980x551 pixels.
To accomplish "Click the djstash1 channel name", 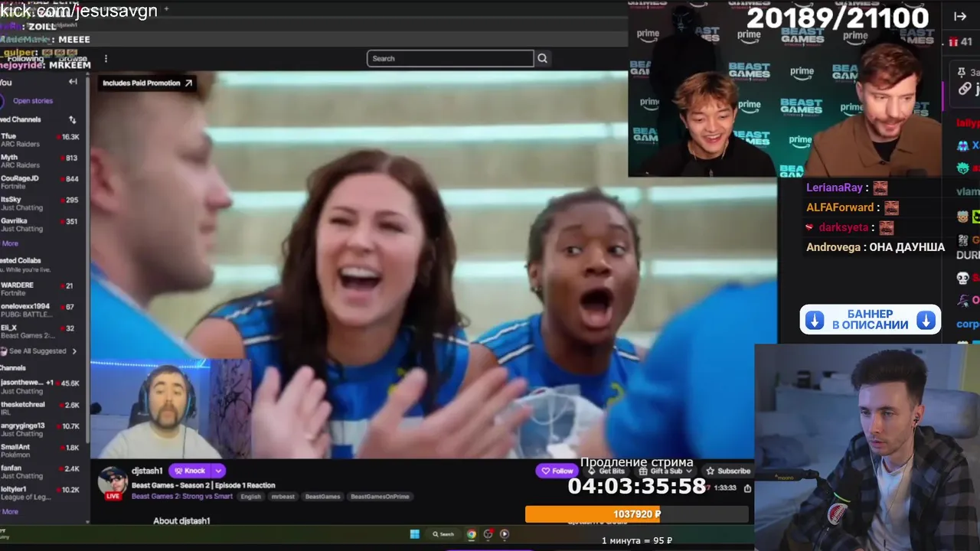I will click(147, 471).
